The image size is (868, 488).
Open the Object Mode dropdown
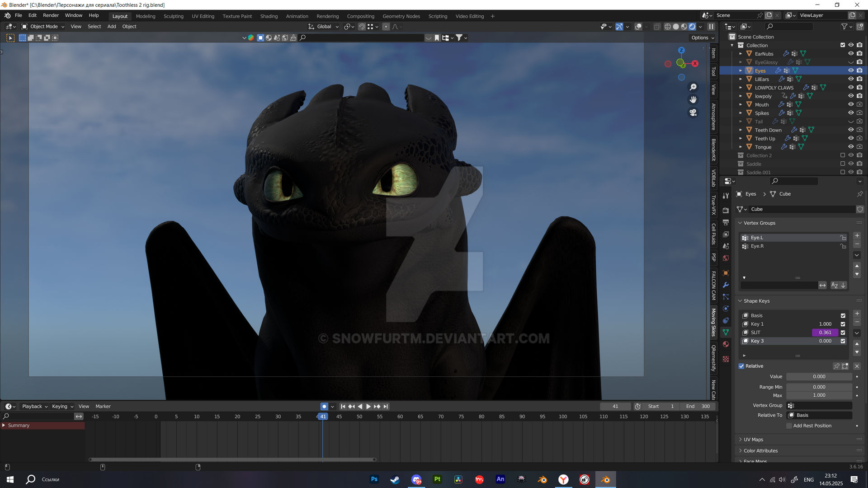pyautogui.click(x=43, y=26)
